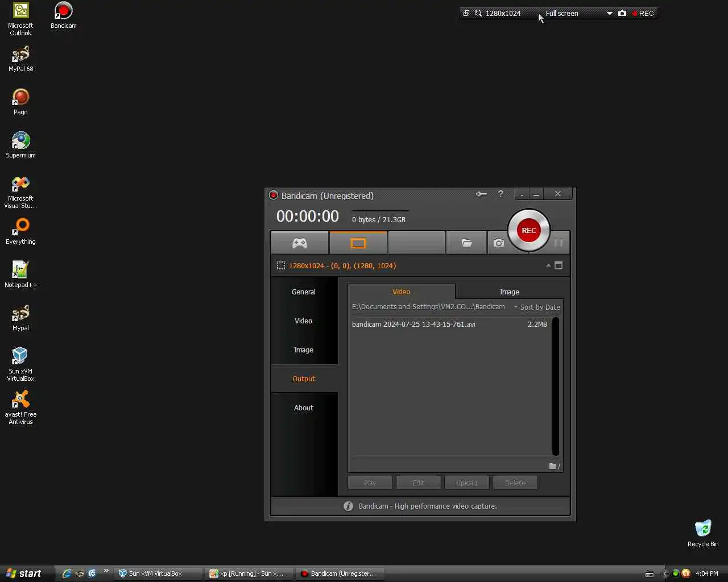The image size is (728, 582).
Task: Select Game Recording mode gamepad icon
Action: pyautogui.click(x=300, y=243)
